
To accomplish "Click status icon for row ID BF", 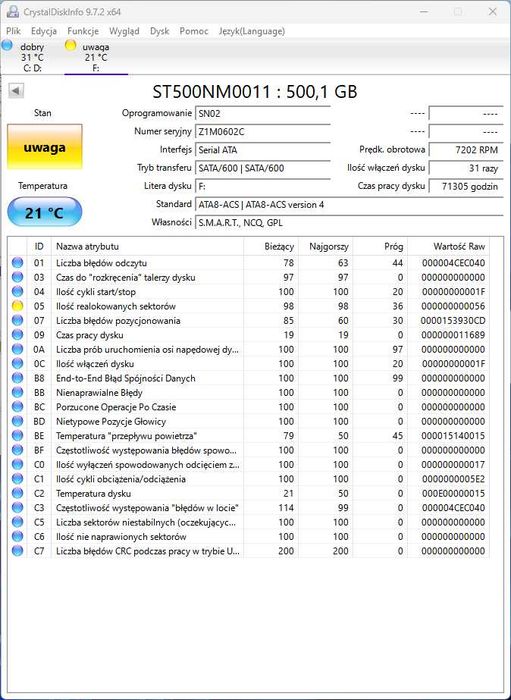I will tap(17, 450).
